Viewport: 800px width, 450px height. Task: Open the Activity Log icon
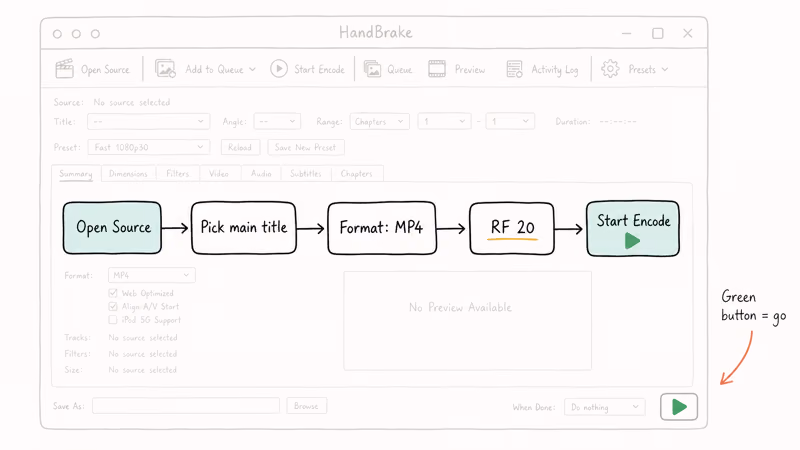pyautogui.click(x=514, y=69)
